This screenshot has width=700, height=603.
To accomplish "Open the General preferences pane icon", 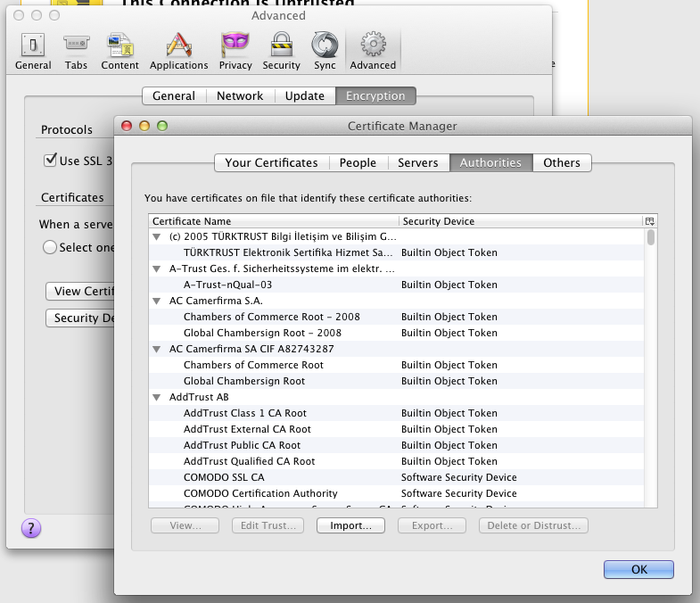I will 33,45.
